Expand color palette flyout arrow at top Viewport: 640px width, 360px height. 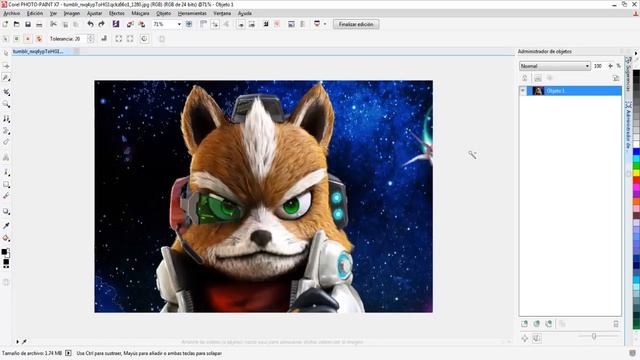636,53
